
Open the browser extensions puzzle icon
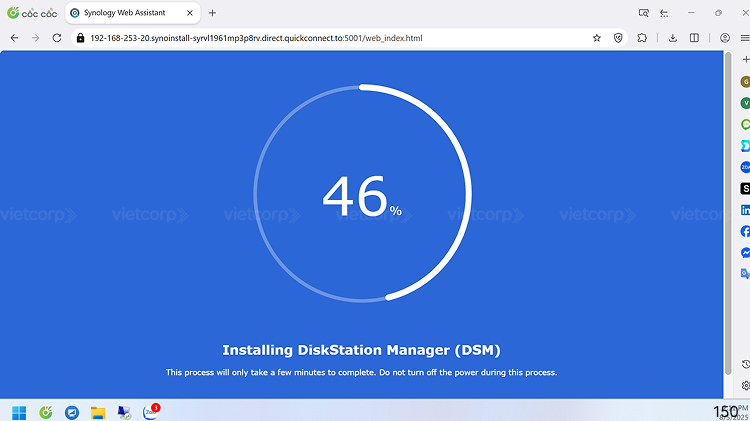click(642, 37)
